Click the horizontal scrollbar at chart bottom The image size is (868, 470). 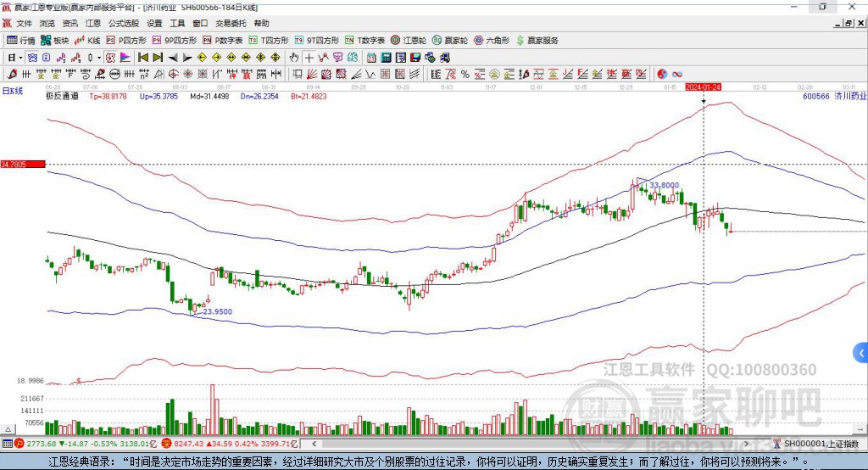pyautogui.click(x=530, y=444)
